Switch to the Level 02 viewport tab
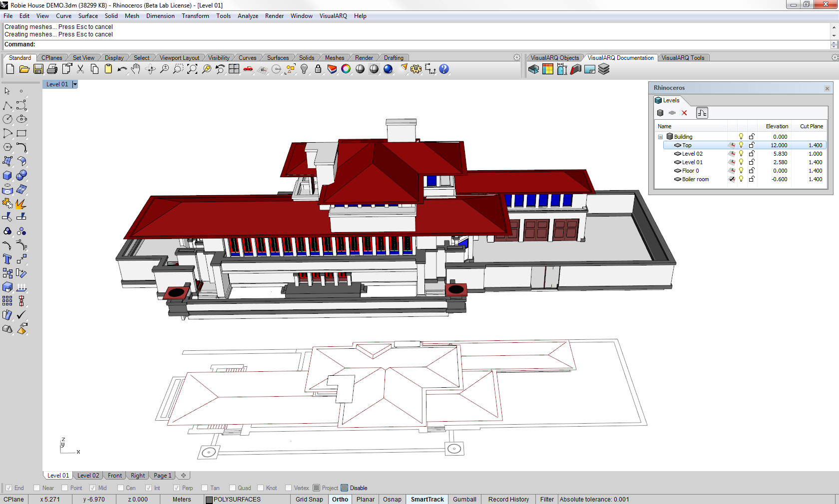Viewport: 839px width, 504px height. click(x=88, y=476)
